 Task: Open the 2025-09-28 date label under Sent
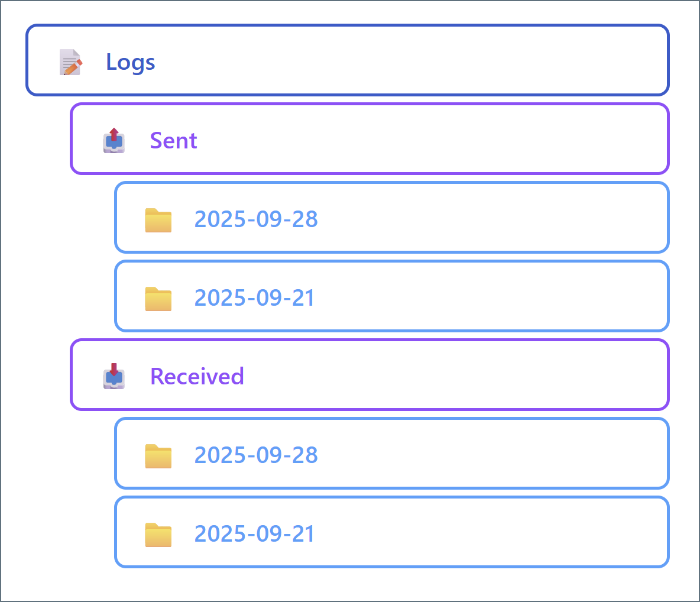[x=256, y=219]
